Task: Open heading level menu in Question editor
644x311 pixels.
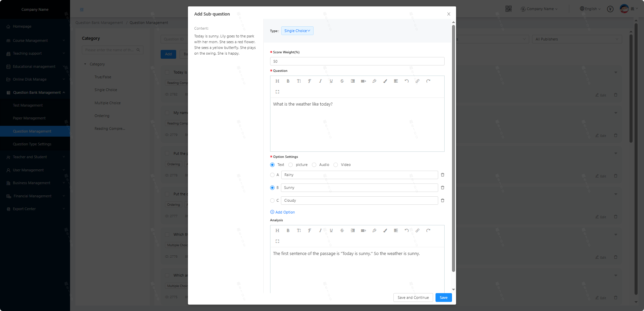Action: [x=277, y=81]
